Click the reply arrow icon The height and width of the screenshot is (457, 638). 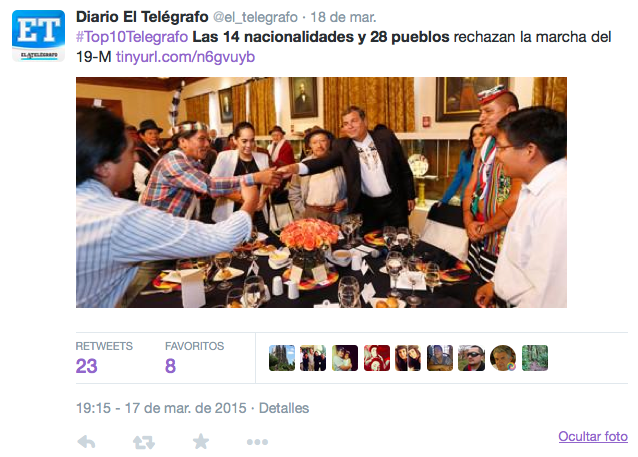pos(86,442)
